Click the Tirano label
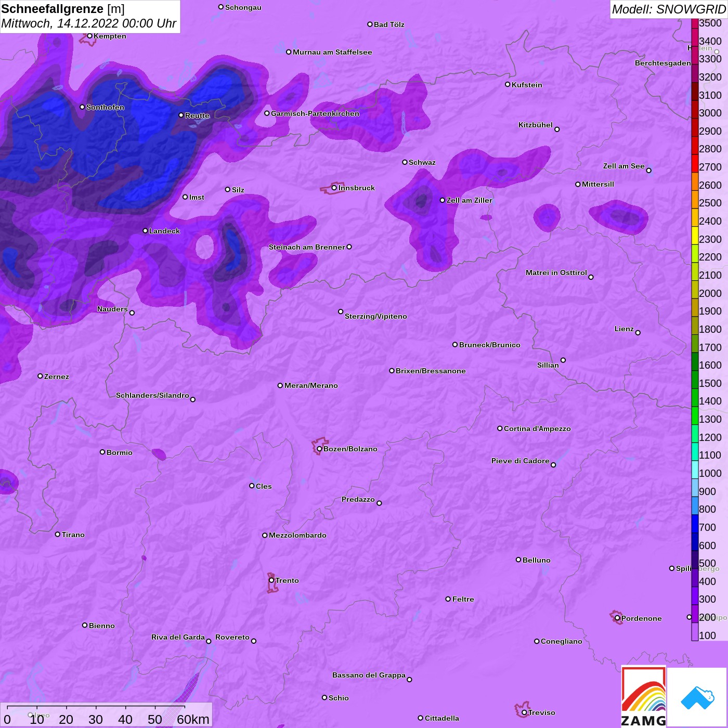 73,535
